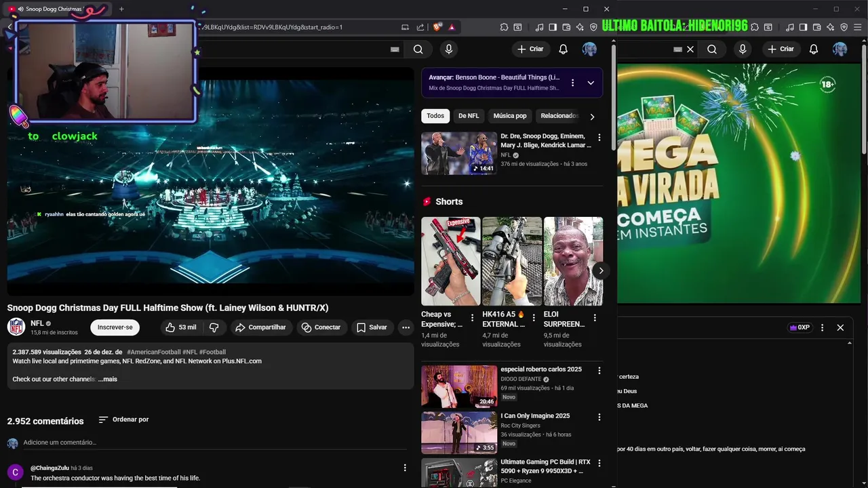This screenshot has height=488, width=868.
Task: Click the Adicione um comentário field
Action: [x=214, y=443]
